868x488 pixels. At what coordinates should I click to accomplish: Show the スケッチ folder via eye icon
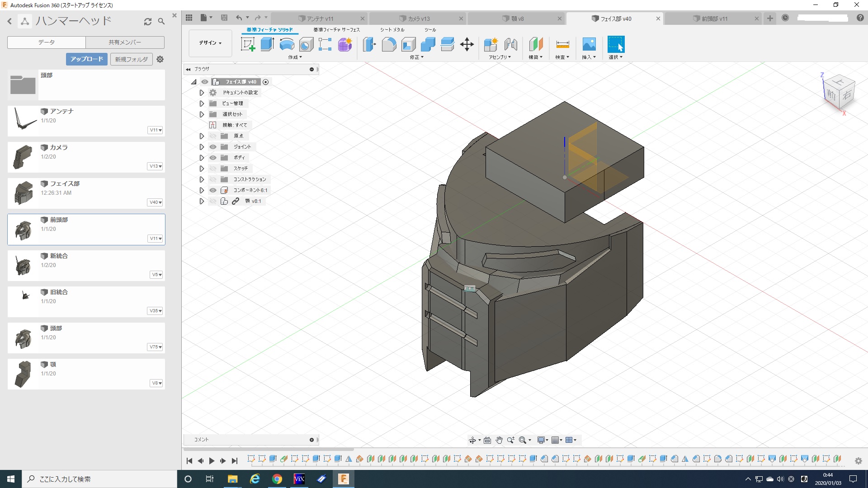[x=213, y=169]
